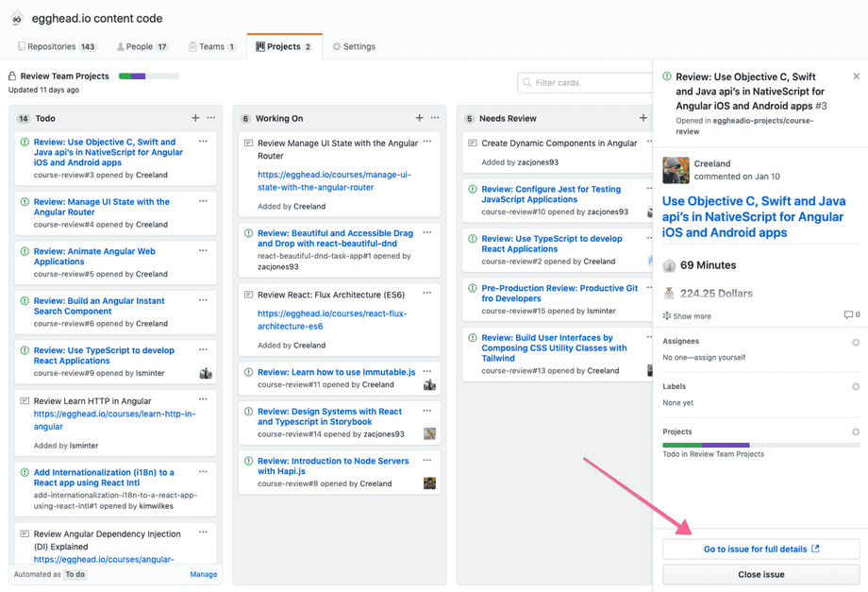Image resolution: width=868 pixels, height=592 pixels.
Task: Add a card to the Working On column
Action: (418, 117)
